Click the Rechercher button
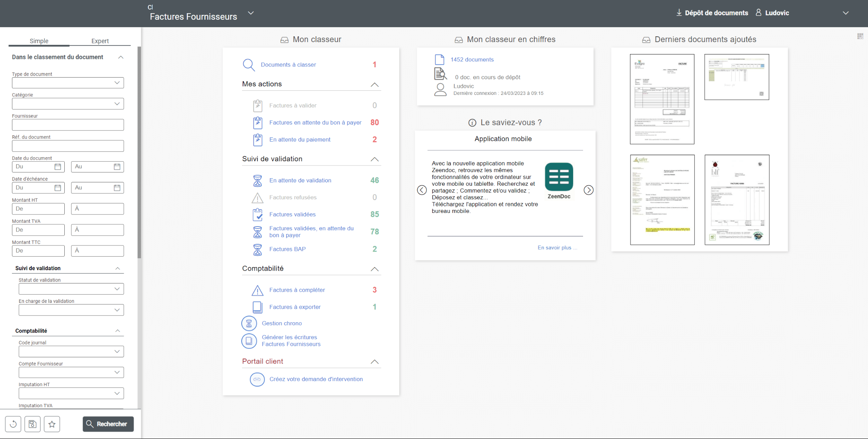The height and width of the screenshot is (439, 868). 108,424
